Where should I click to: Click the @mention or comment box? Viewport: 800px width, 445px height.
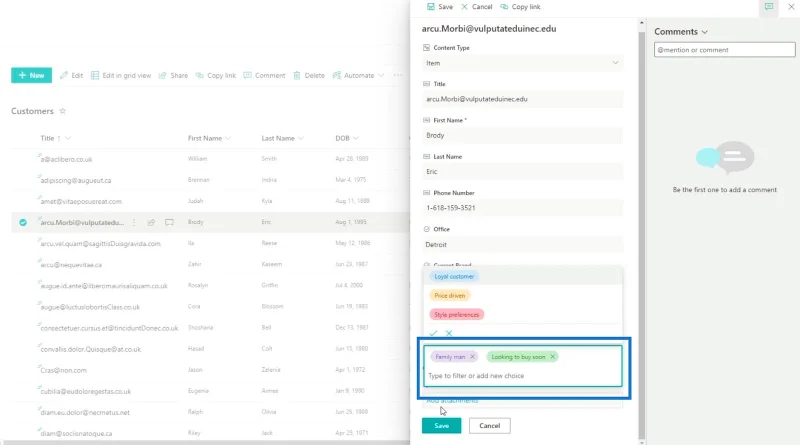coord(724,50)
